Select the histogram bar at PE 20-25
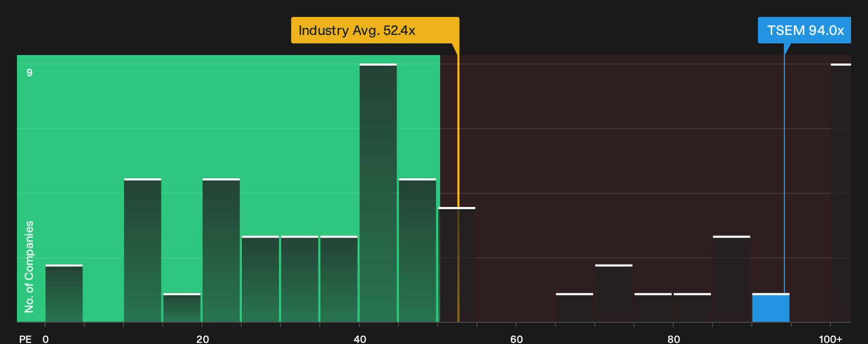 (221, 250)
